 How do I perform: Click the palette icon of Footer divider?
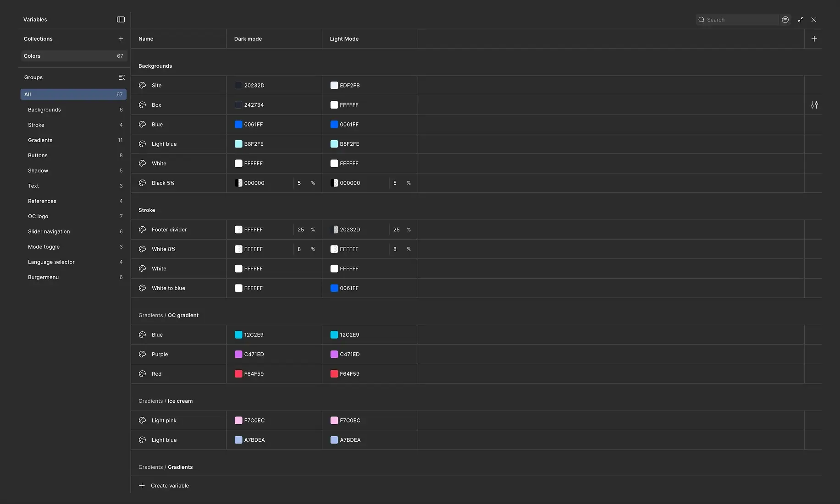coord(142,230)
